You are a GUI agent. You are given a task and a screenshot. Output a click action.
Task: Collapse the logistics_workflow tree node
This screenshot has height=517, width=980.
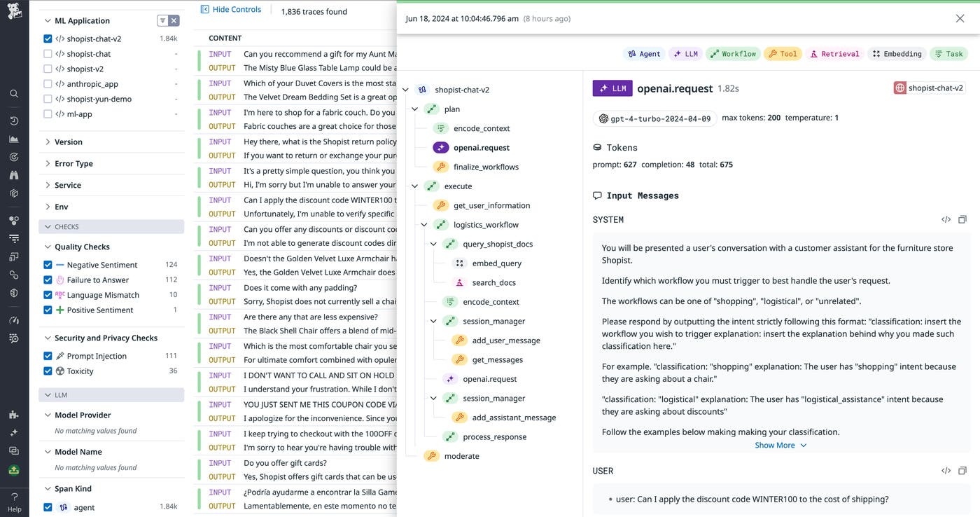pos(424,225)
